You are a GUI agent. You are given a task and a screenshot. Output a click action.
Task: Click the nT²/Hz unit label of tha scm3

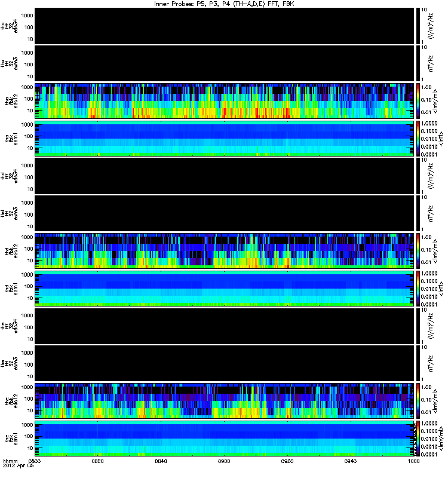click(431, 63)
